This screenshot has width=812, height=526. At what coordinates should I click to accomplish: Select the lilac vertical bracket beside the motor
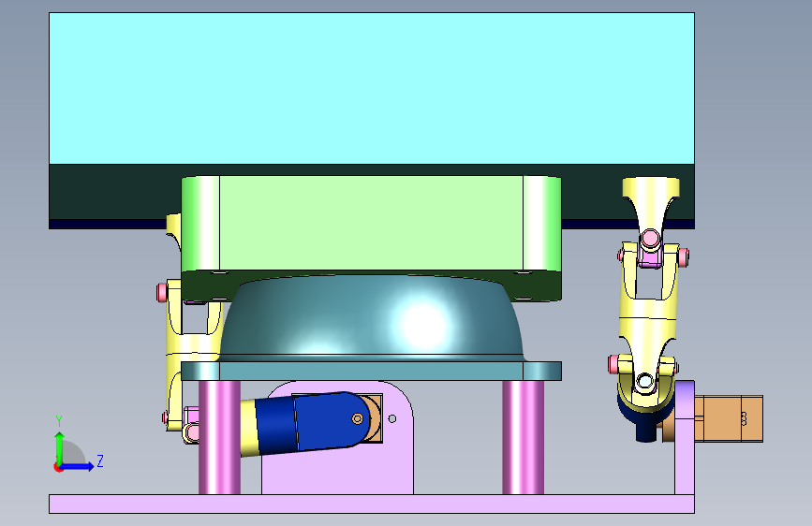tap(684, 437)
